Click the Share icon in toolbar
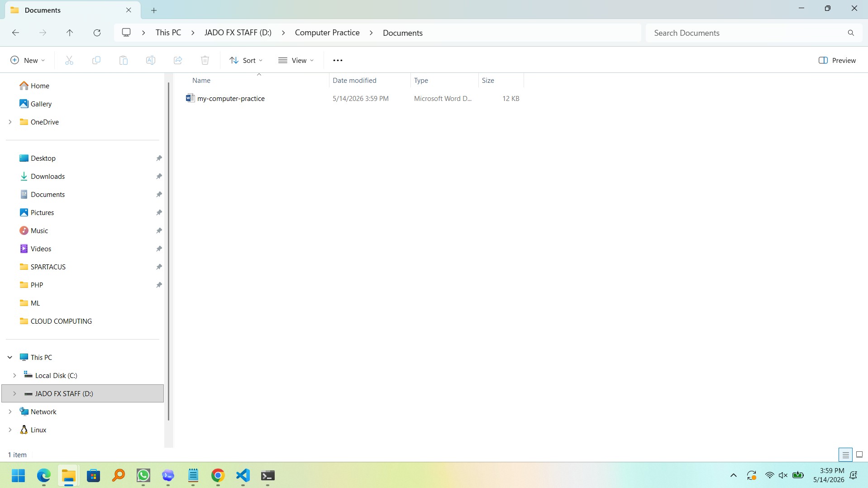The height and width of the screenshot is (488, 868). [x=178, y=60]
